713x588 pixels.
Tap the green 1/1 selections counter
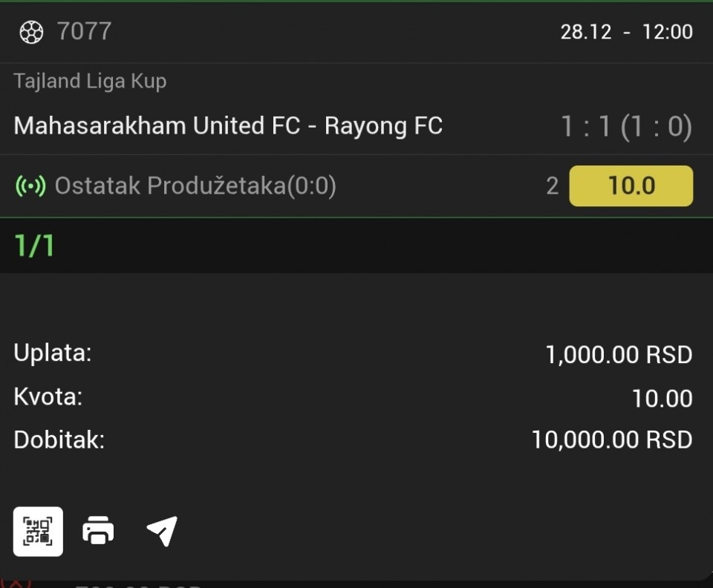34,246
